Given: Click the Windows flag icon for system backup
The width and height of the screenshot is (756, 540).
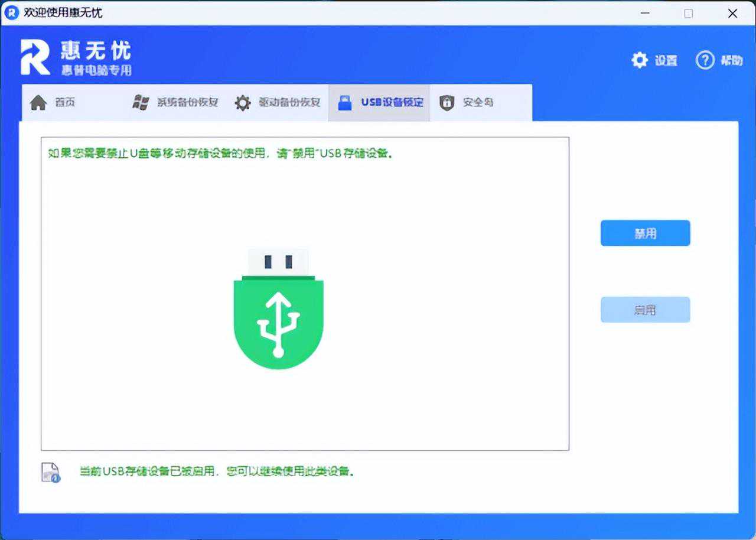Looking at the screenshot, I should (141, 103).
